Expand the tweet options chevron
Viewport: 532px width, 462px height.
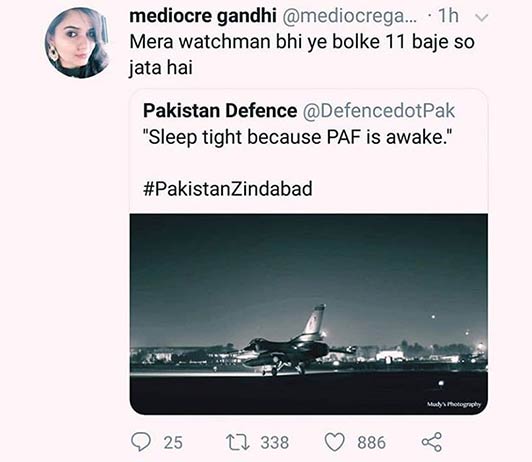tap(482, 18)
